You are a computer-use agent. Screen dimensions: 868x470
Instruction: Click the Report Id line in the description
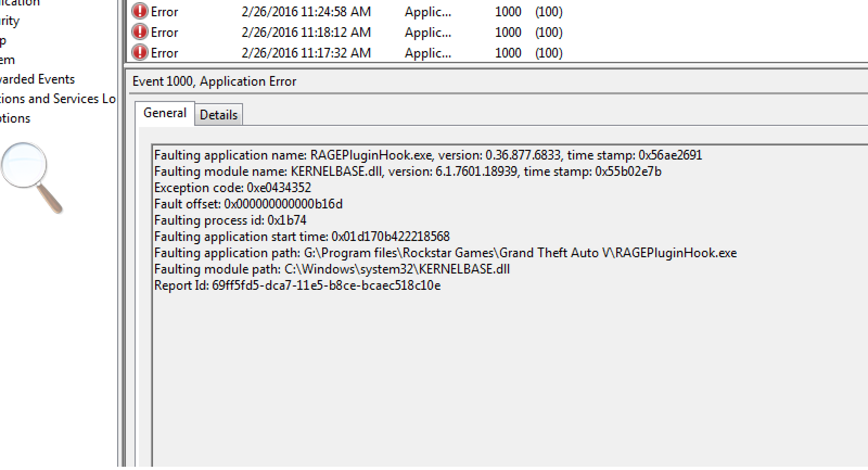coord(297,285)
